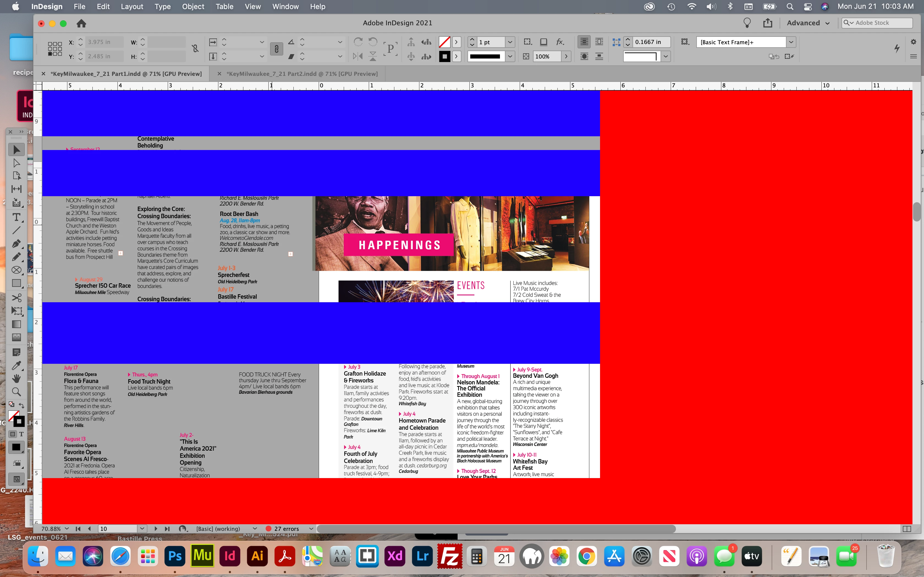Enable wrap around bounding box
This screenshot has width=924, height=577.
(x=599, y=42)
